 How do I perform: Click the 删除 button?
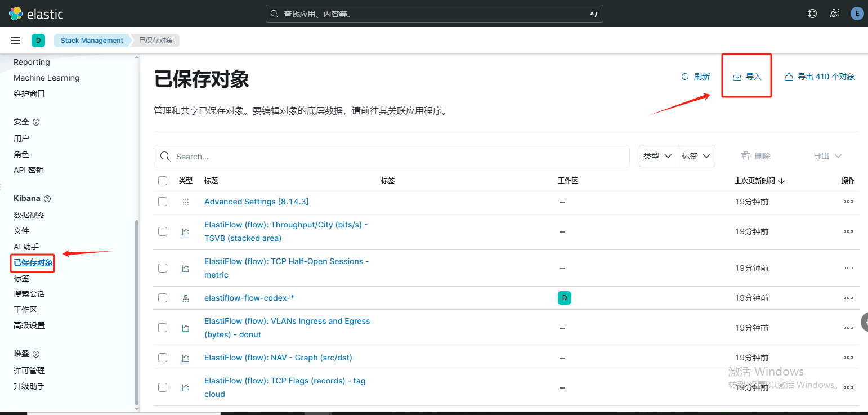[x=756, y=156]
